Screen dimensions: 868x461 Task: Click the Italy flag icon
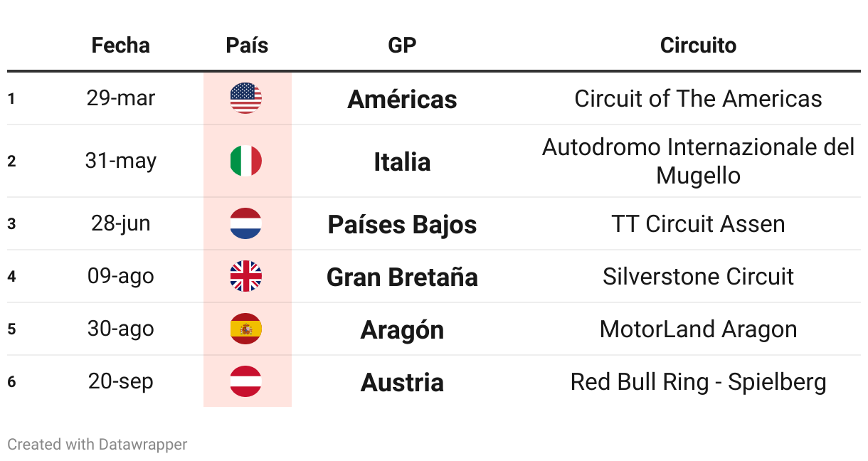(x=246, y=161)
